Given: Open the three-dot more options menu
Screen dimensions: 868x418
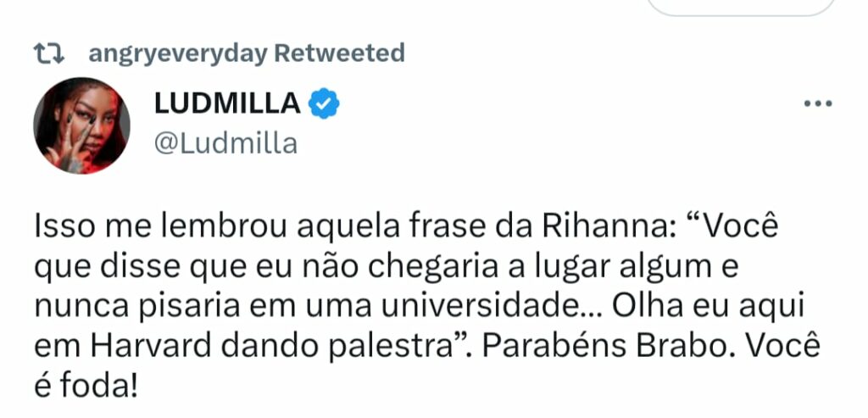Looking at the screenshot, I should (817, 103).
